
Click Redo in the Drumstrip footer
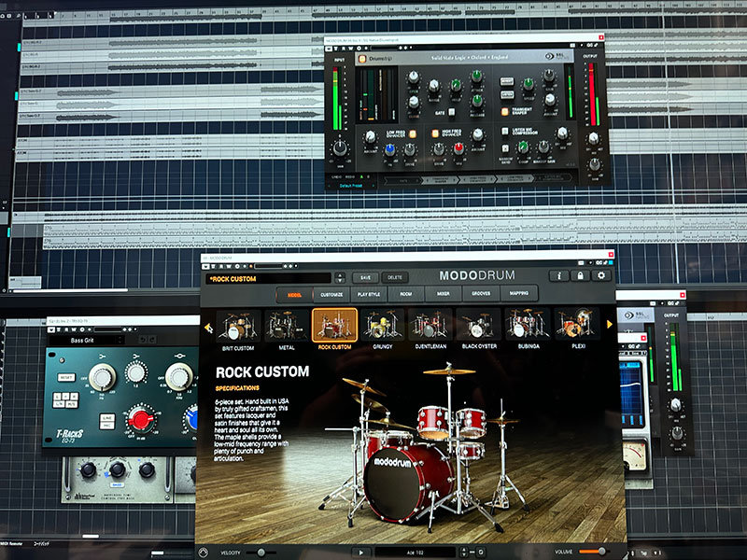[349, 177]
